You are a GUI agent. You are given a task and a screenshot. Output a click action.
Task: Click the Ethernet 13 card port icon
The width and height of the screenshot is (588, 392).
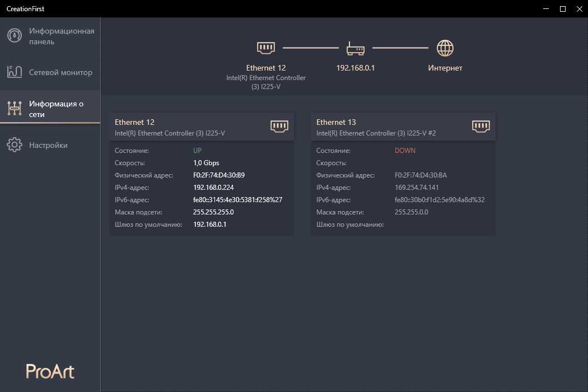[x=480, y=126]
